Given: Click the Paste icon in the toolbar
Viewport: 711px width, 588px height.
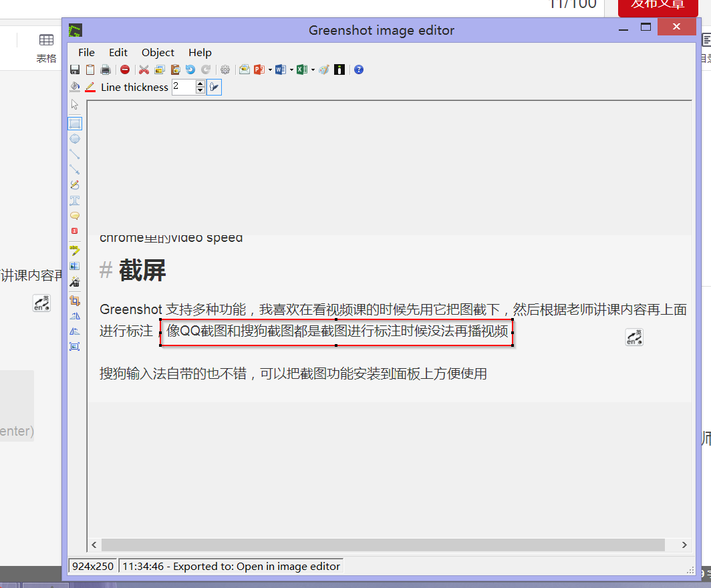Looking at the screenshot, I should (176, 69).
